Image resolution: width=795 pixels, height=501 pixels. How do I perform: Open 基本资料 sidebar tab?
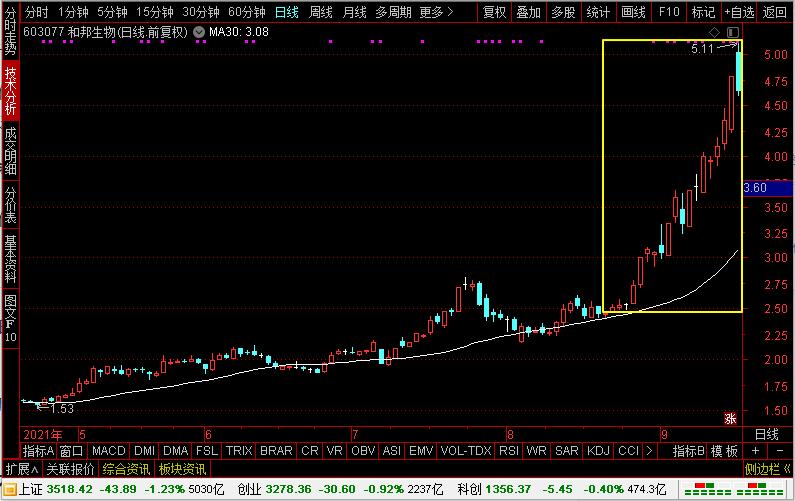(x=10, y=259)
